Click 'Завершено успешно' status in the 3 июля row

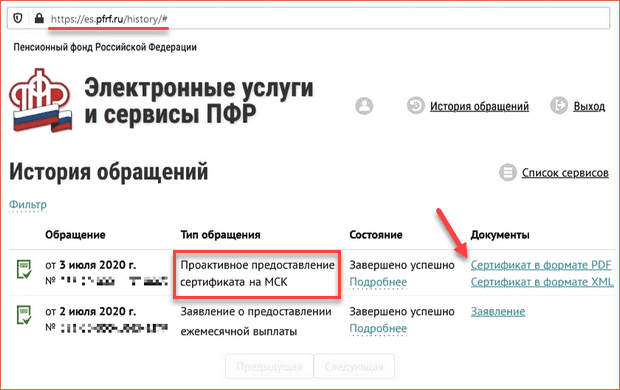[402, 265]
